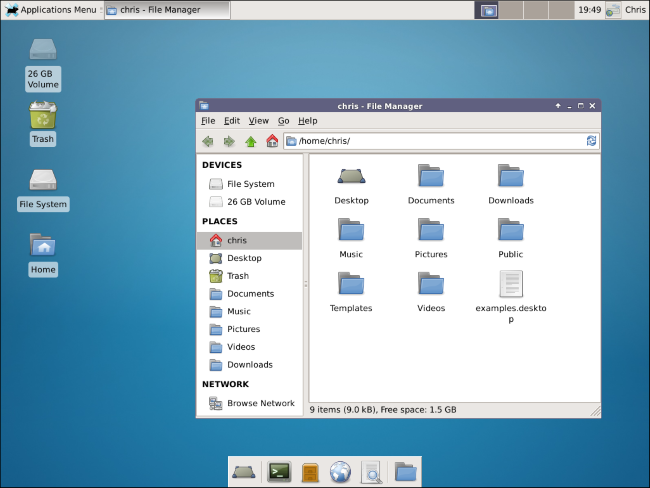Click Show Desktop icon in bottom dock
The height and width of the screenshot is (488, 650).
[x=243, y=471]
